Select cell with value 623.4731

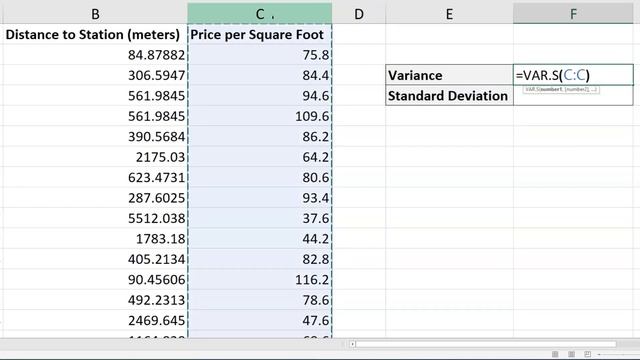click(x=95, y=177)
